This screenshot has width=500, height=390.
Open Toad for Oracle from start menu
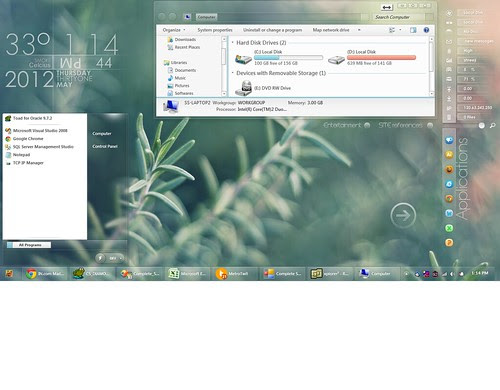29,118
